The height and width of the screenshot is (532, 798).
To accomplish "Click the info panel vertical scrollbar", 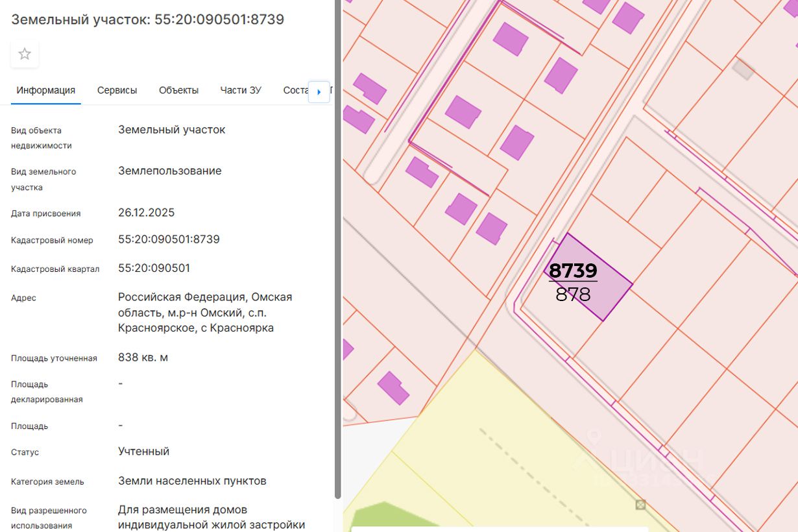I will pos(337,249).
